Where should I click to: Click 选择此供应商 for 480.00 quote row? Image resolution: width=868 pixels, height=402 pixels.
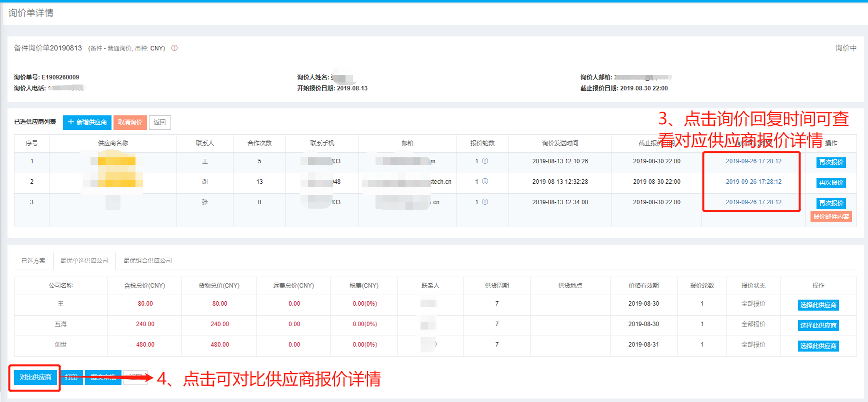pyautogui.click(x=818, y=346)
